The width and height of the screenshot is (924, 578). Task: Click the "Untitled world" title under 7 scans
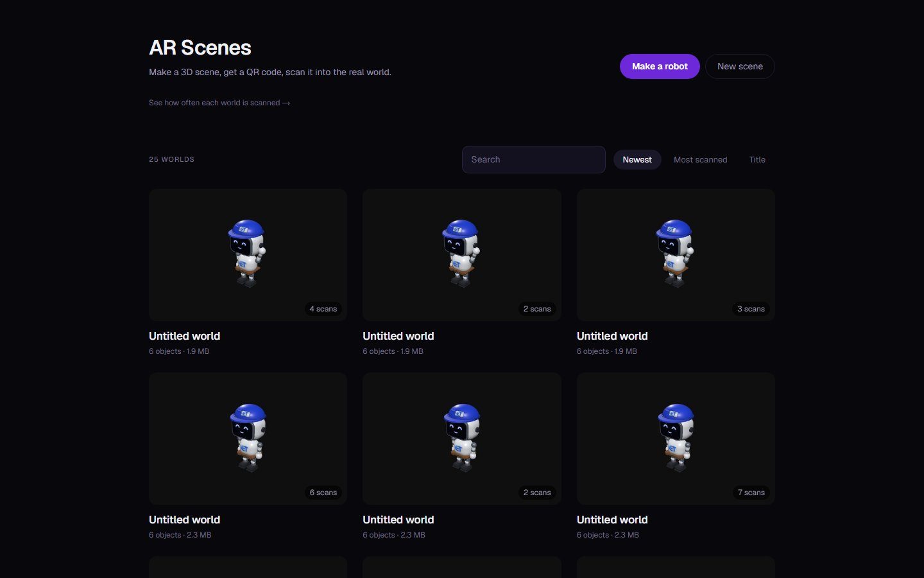tap(612, 520)
